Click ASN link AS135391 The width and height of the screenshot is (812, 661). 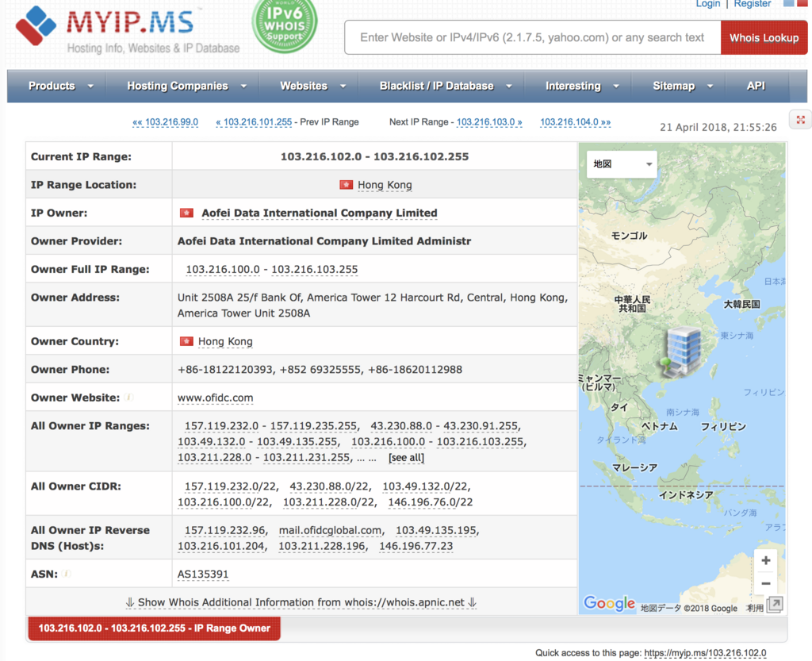(x=203, y=574)
